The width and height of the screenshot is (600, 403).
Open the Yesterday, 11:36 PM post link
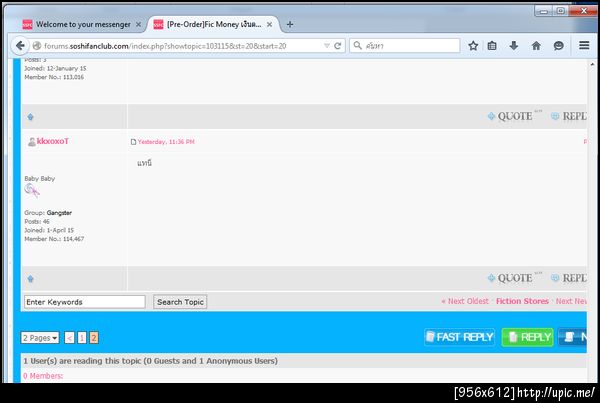point(166,142)
